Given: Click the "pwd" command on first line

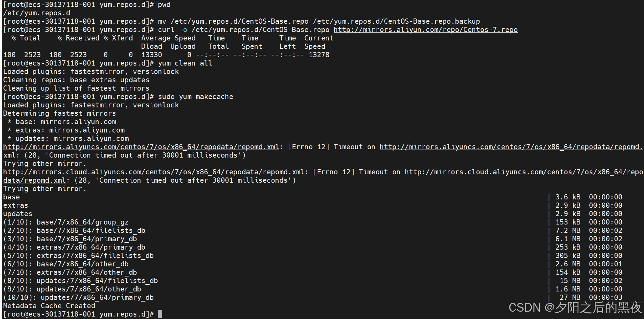Looking at the screenshot, I should coord(164,5).
